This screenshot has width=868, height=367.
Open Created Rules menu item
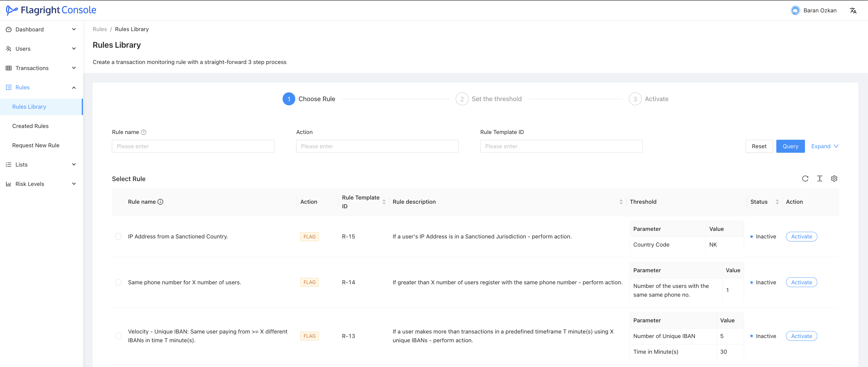[x=30, y=126]
